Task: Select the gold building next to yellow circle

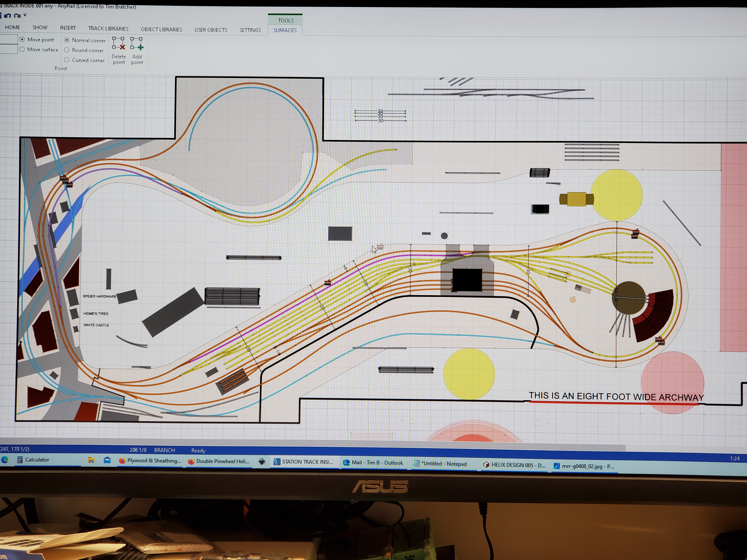Action: point(576,199)
